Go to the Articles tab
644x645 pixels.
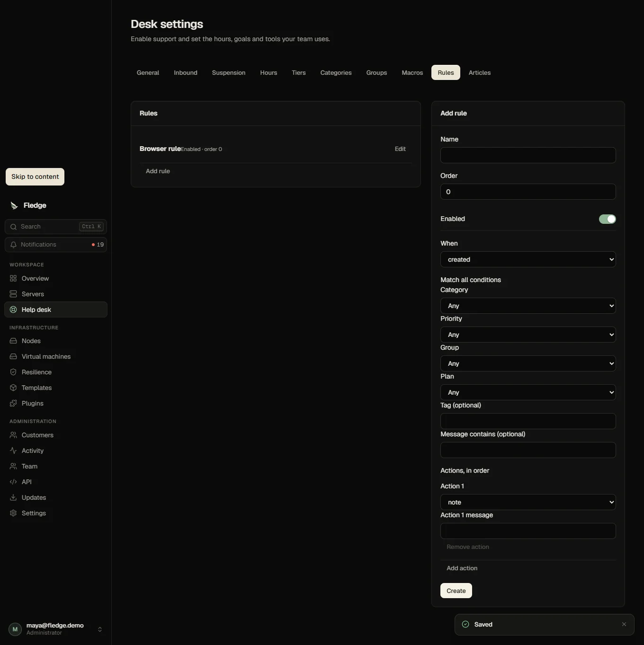click(x=480, y=72)
